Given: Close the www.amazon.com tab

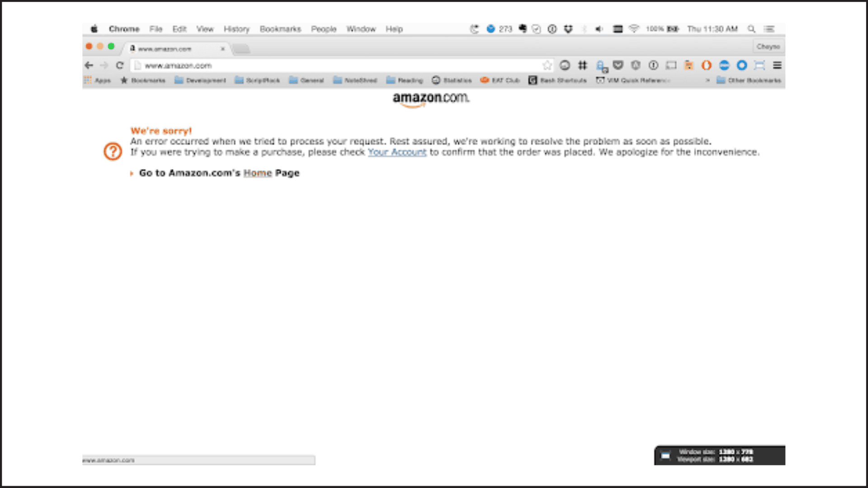Looking at the screenshot, I should [223, 49].
